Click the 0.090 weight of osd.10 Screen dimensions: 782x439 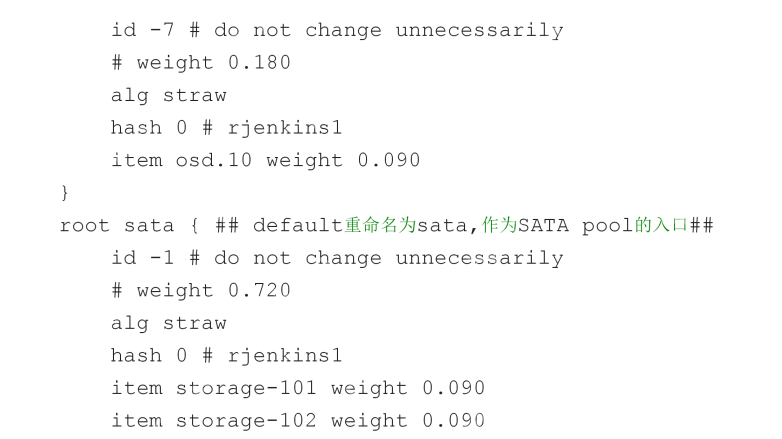coord(388,160)
